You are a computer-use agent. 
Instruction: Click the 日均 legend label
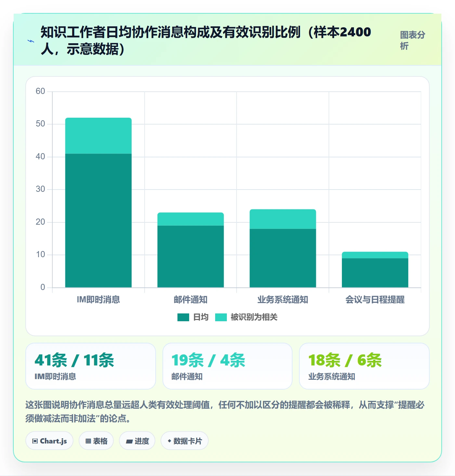click(x=201, y=317)
